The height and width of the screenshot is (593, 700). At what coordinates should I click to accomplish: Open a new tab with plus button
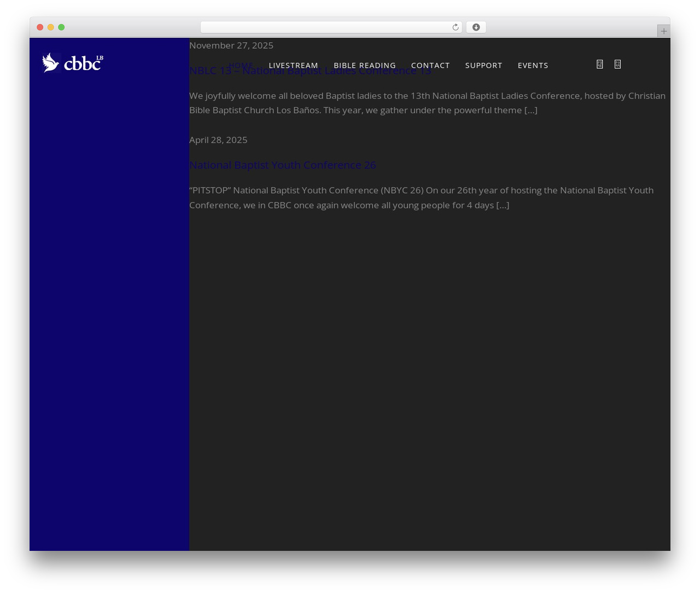pos(663,31)
